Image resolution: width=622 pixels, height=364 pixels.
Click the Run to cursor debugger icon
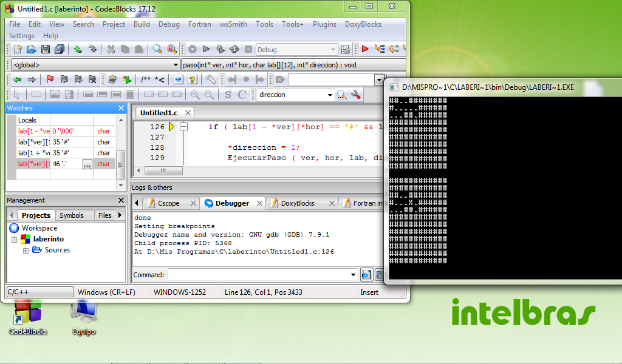tap(379, 49)
